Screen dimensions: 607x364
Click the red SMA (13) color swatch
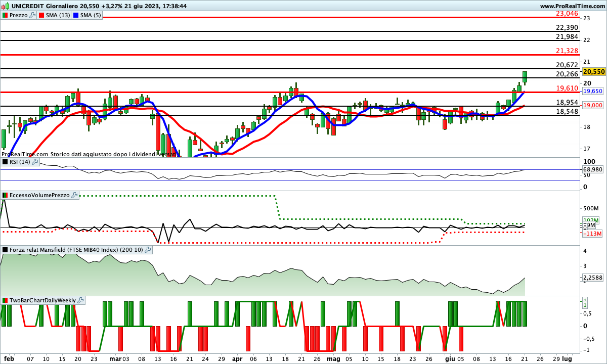[41, 15]
